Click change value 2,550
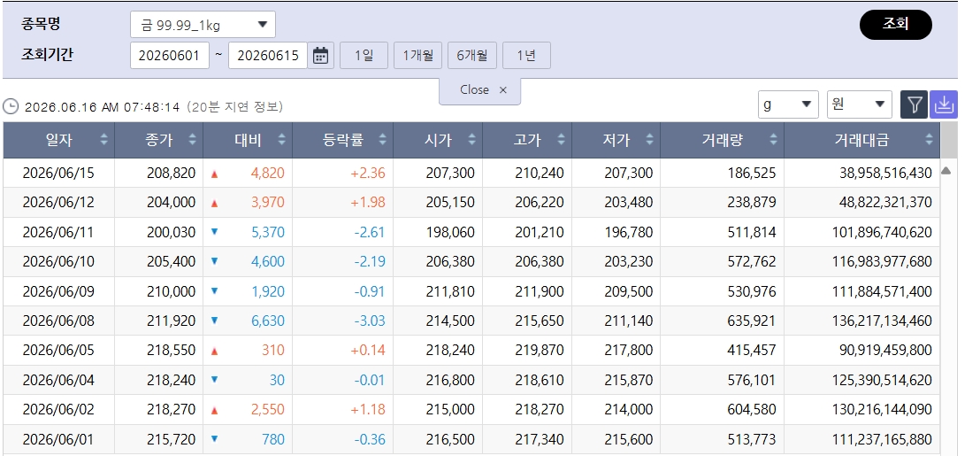 point(267,410)
